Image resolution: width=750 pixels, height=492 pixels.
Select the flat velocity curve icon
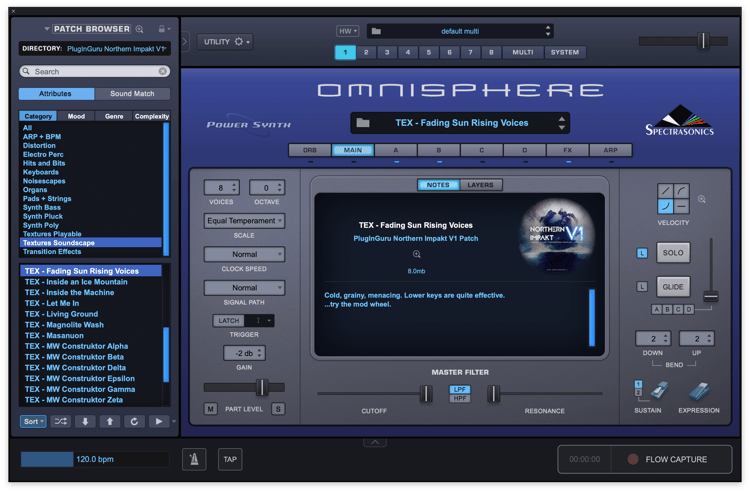682,207
